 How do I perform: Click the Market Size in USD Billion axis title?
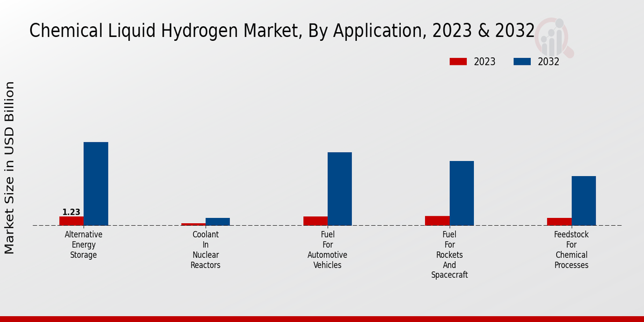coord(10,167)
